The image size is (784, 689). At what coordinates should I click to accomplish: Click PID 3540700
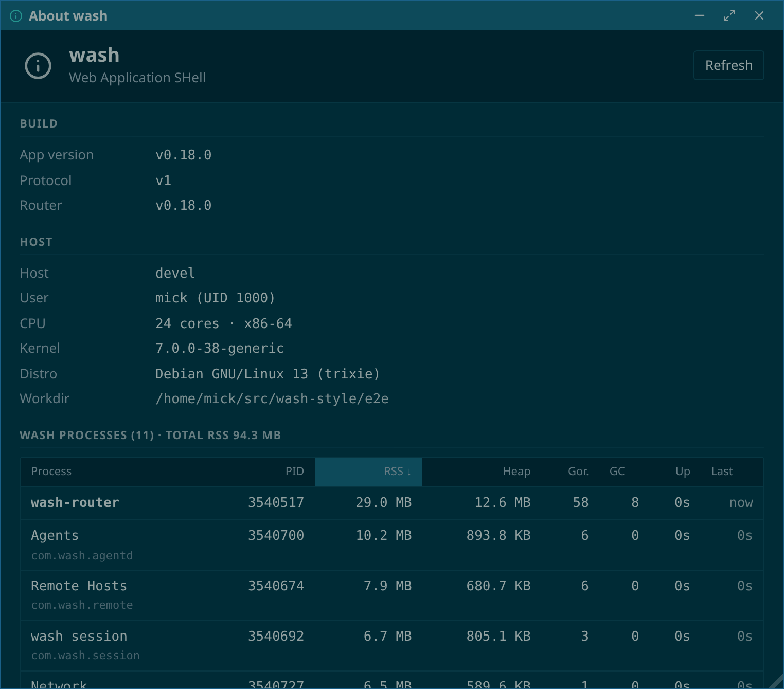pyautogui.click(x=276, y=535)
